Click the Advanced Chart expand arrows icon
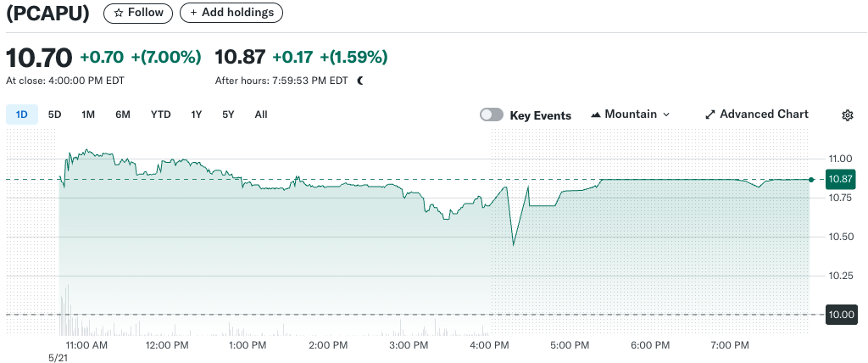 (710, 114)
